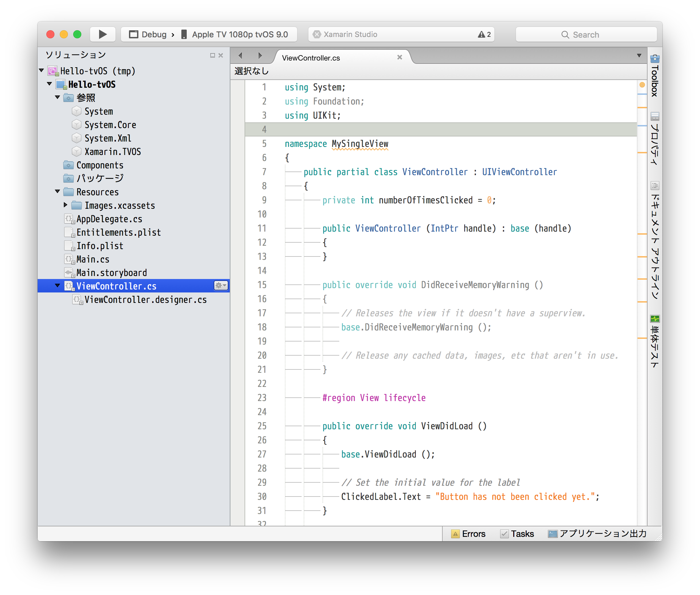Click the 参照 folder icon
Viewport: 700px width, 595px height.
(69, 98)
